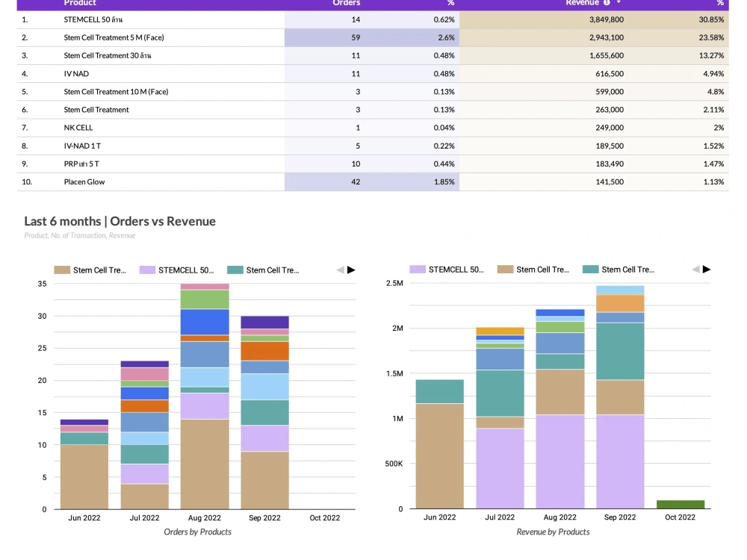Click the revenue value 616,500
This screenshot has height=560, width=747.
(x=610, y=74)
